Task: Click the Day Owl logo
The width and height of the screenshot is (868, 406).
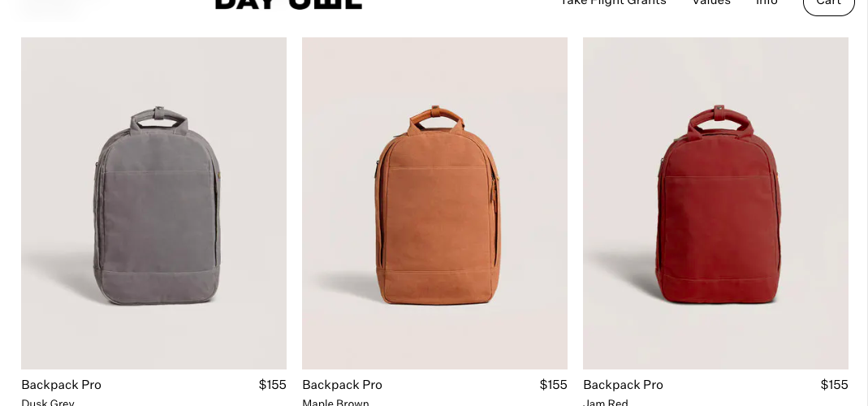Action: pos(288,4)
